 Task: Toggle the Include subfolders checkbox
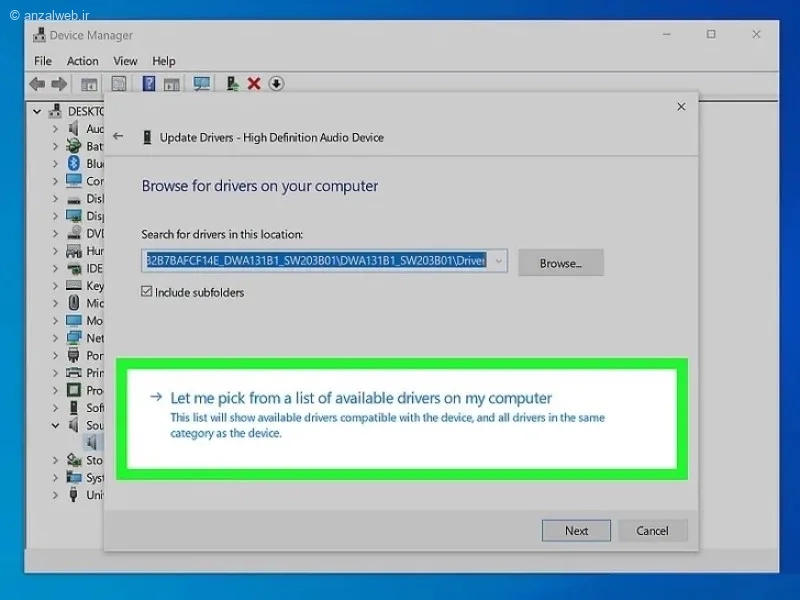click(x=146, y=291)
